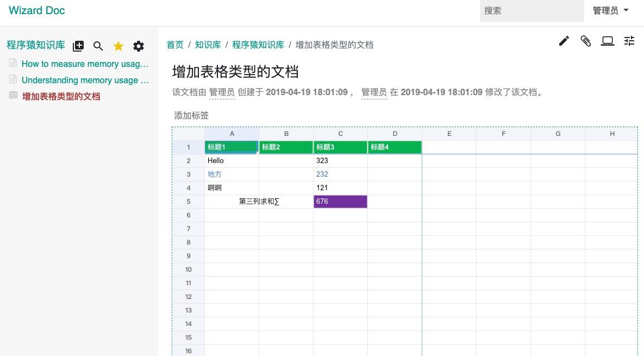Viewport: 644px width, 356px height.
Task: Click purple sum cell 676
Action: (x=341, y=201)
